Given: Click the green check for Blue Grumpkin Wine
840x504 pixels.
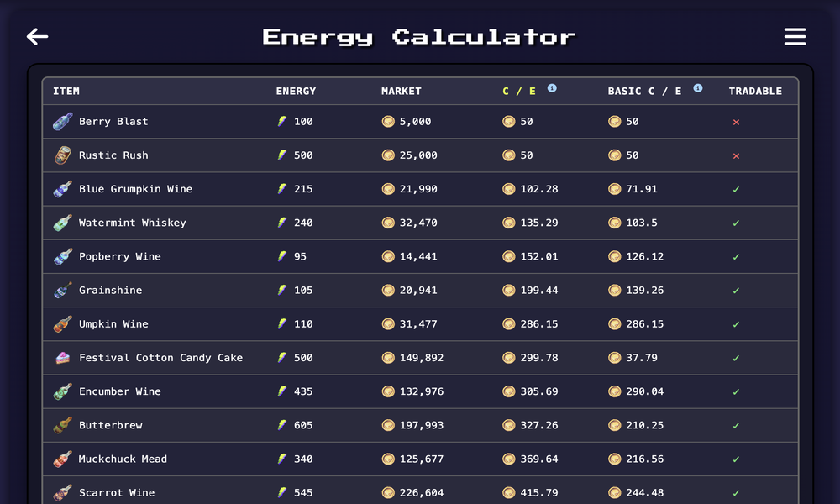Looking at the screenshot, I should pyautogui.click(x=736, y=190).
